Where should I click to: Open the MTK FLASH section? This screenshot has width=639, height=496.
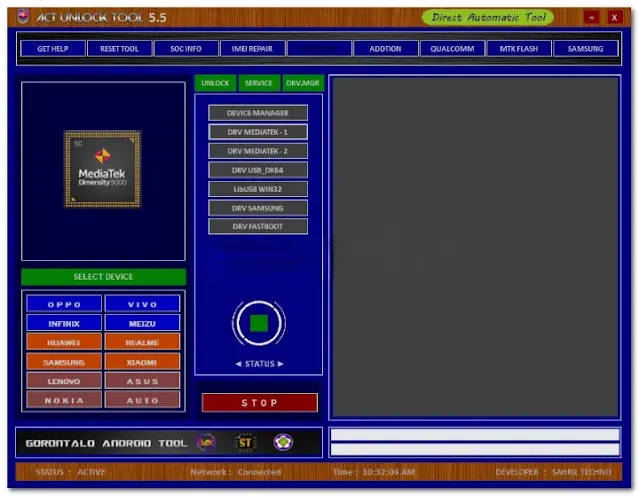[519, 49]
